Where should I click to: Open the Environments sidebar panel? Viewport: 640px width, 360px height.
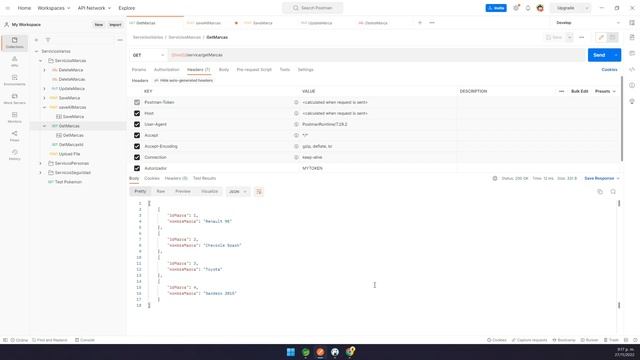point(15,80)
